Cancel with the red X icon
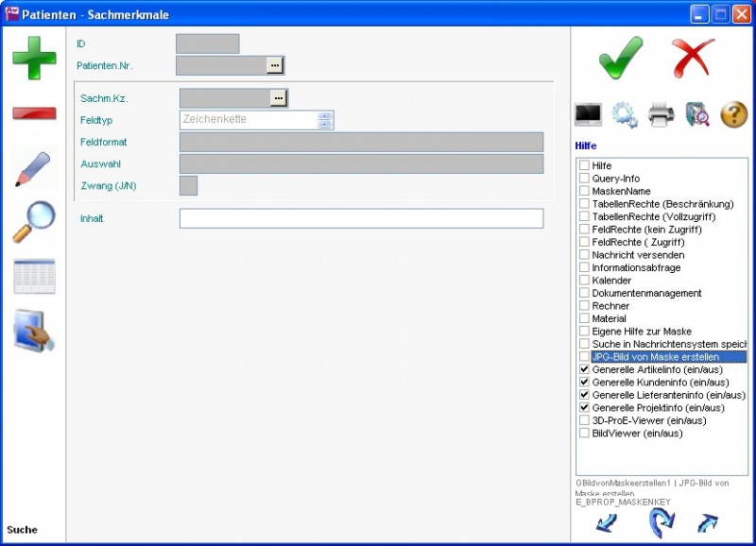The width and height of the screenshot is (756, 546). click(694, 59)
